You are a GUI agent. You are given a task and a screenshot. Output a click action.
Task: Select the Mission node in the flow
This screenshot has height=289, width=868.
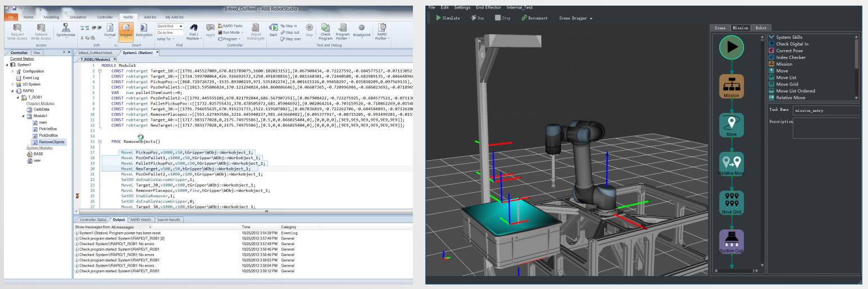pyautogui.click(x=731, y=86)
